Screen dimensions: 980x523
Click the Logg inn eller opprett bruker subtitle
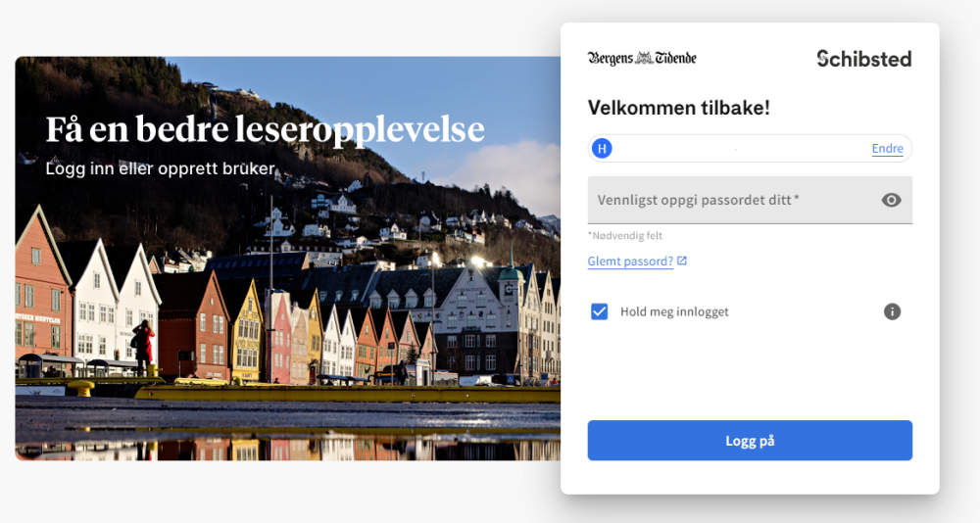click(x=160, y=168)
